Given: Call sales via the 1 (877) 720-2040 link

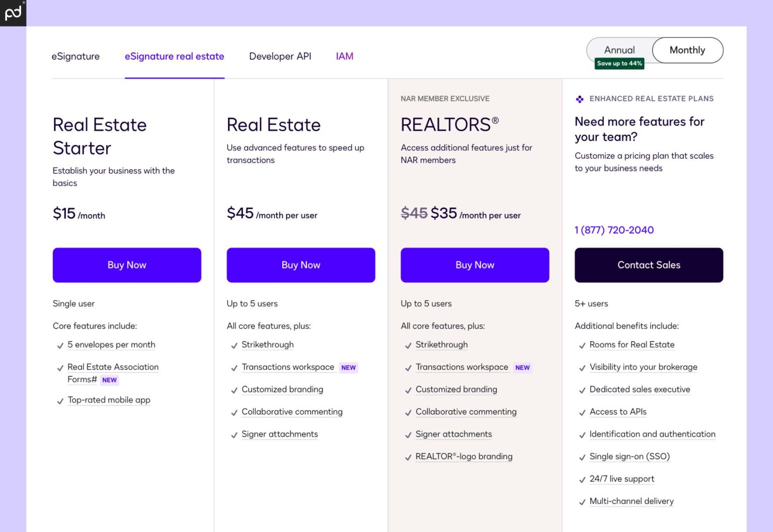Looking at the screenshot, I should (x=614, y=230).
